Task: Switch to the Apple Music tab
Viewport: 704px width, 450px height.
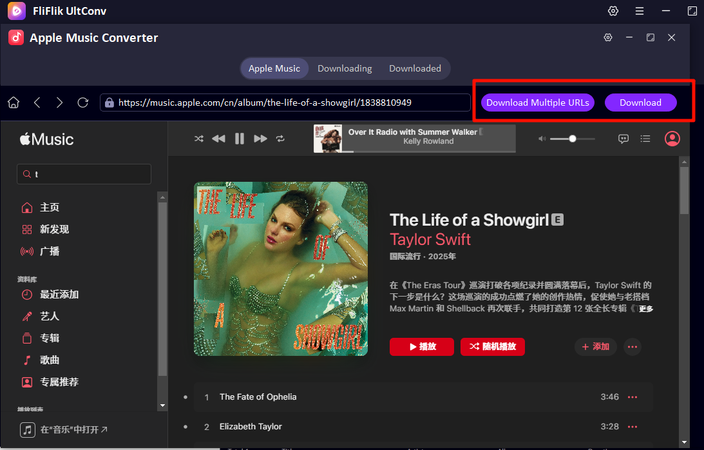Action: (x=274, y=69)
